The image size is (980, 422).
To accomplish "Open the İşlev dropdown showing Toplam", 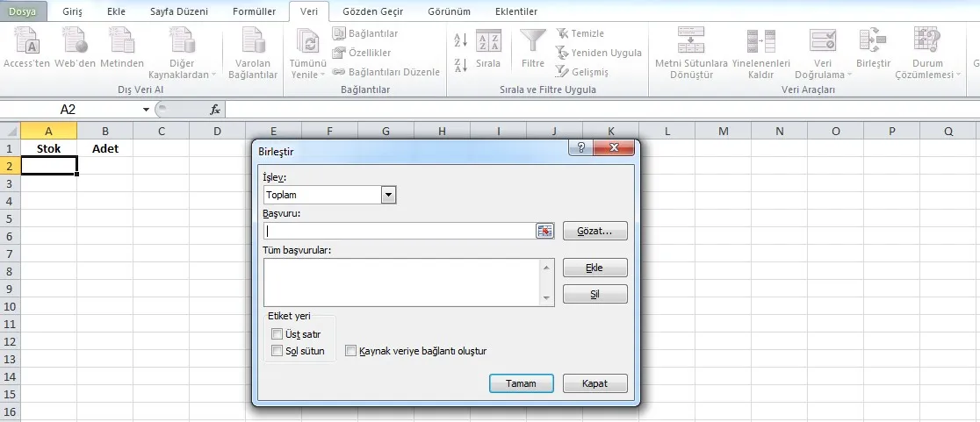I will pyautogui.click(x=389, y=195).
